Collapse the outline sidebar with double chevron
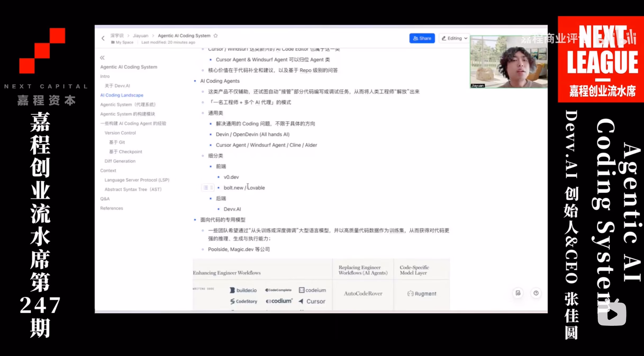The width and height of the screenshot is (644, 356). (102, 57)
